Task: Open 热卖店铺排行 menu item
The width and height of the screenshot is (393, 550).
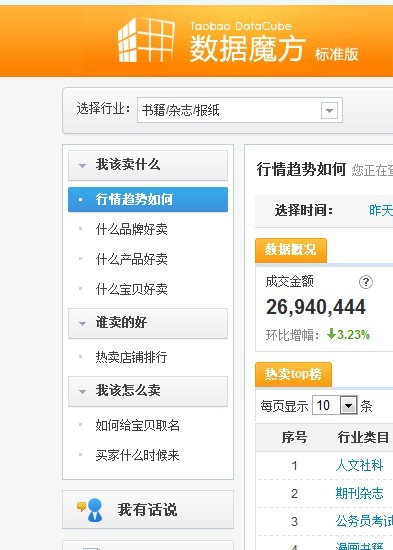Action: point(132,357)
